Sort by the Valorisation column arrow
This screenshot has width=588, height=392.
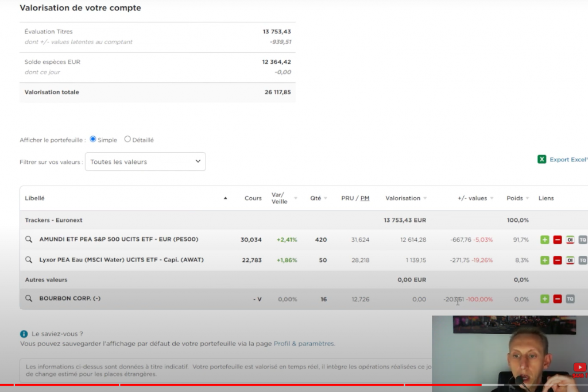[x=426, y=198]
